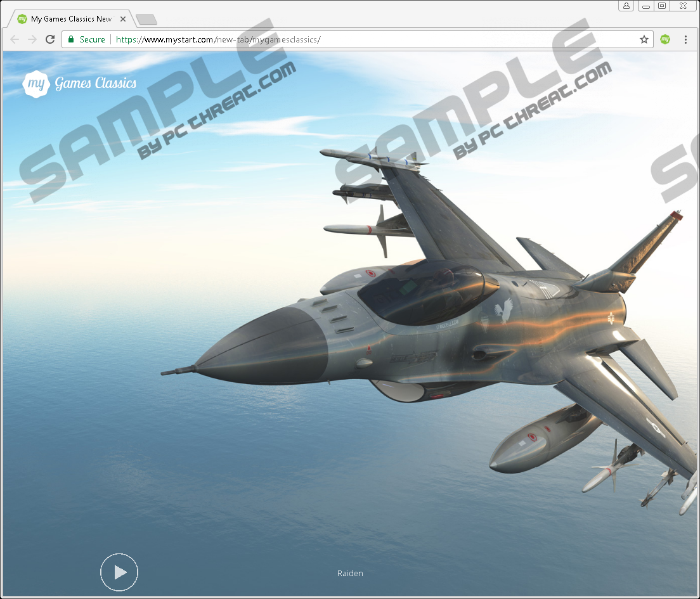Click the Raiden game title text

click(x=350, y=573)
